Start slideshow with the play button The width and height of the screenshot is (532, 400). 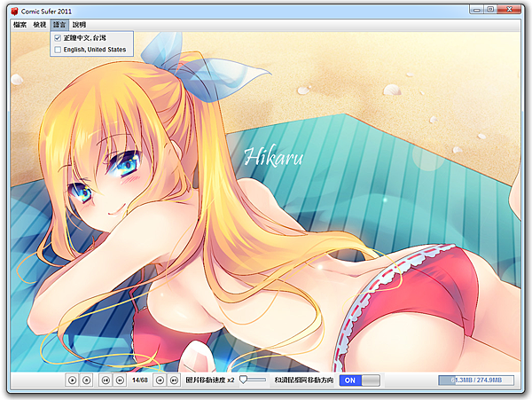73,380
